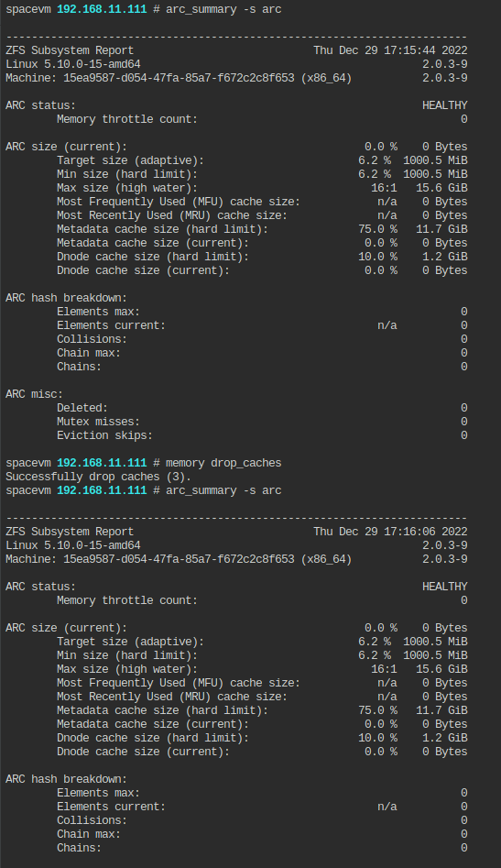Click the first HEALTHY ARC status value
Screen dimensions: 501x868
pos(444,105)
